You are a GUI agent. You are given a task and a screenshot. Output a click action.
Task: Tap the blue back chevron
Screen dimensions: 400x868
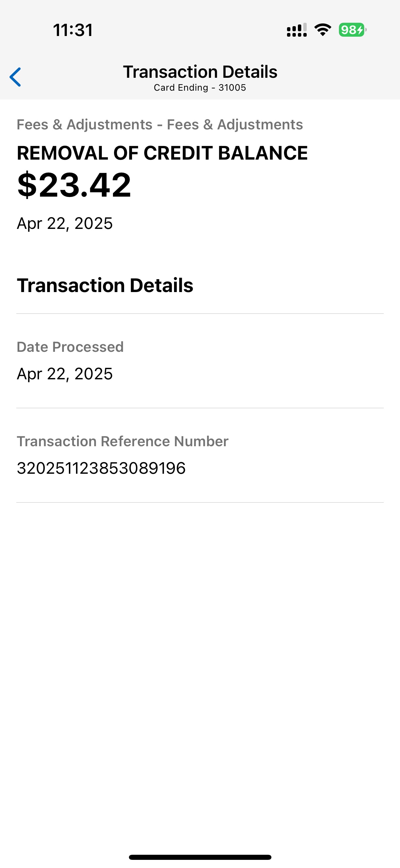pyautogui.click(x=15, y=77)
